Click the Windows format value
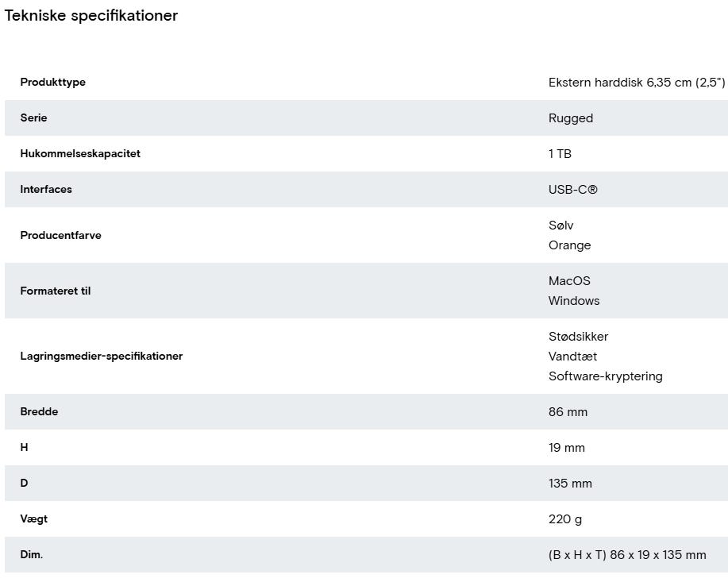Viewport: 728px width, 586px height. [x=574, y=301]
